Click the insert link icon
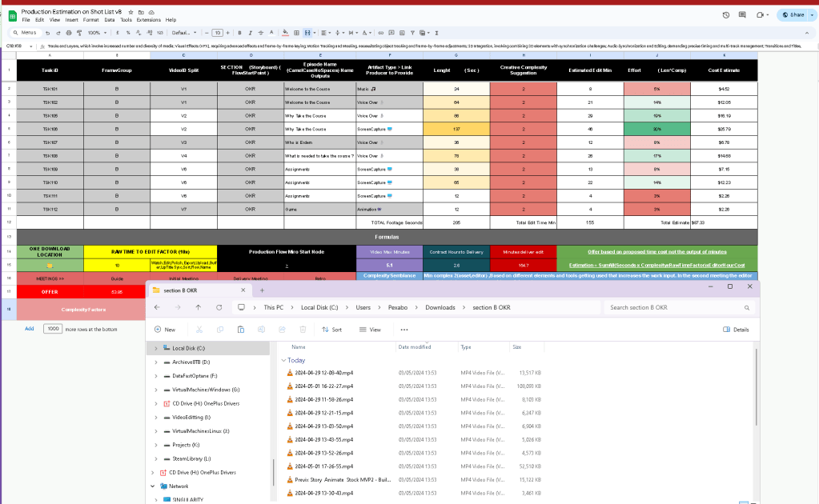The height and width of the screenshot is (504, 819). (381, 33)
